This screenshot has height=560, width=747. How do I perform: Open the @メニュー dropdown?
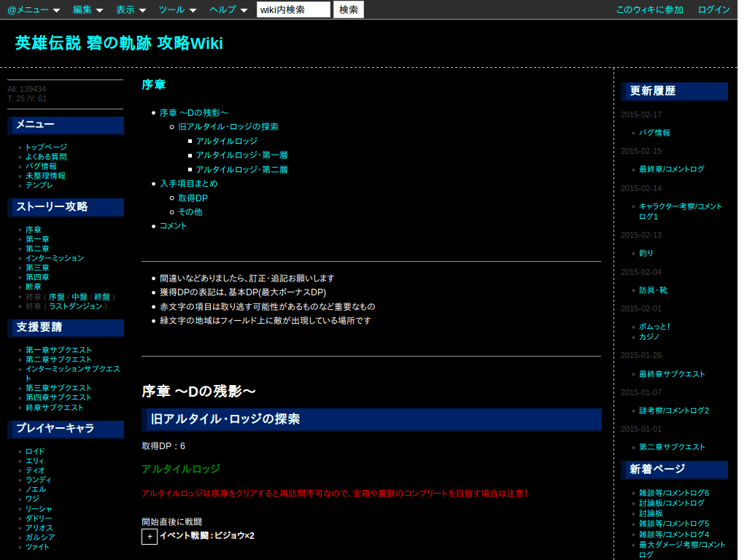coord(30,9)
